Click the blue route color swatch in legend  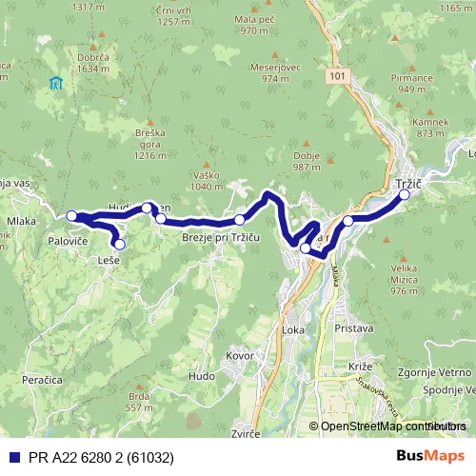pos(14,457)
